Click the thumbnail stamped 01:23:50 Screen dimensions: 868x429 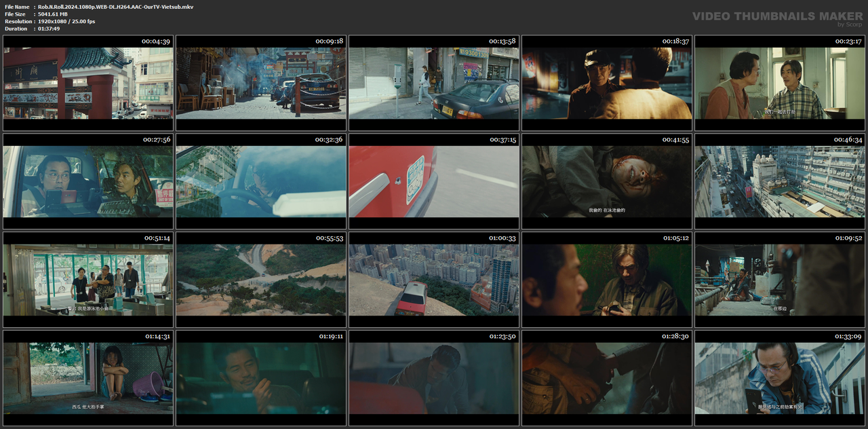pos(434,378)
